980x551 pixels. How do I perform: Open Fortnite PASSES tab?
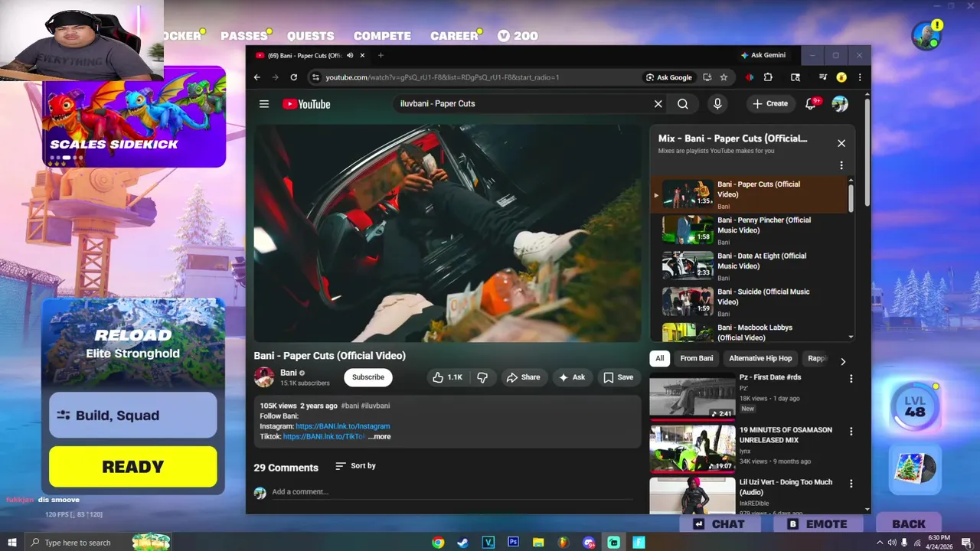[x=243, y=36]
